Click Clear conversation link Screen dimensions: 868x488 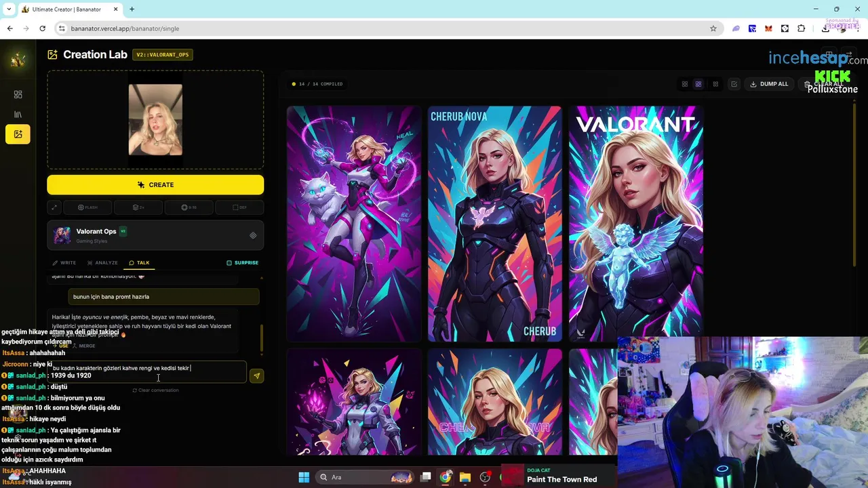tap(155, 390)
